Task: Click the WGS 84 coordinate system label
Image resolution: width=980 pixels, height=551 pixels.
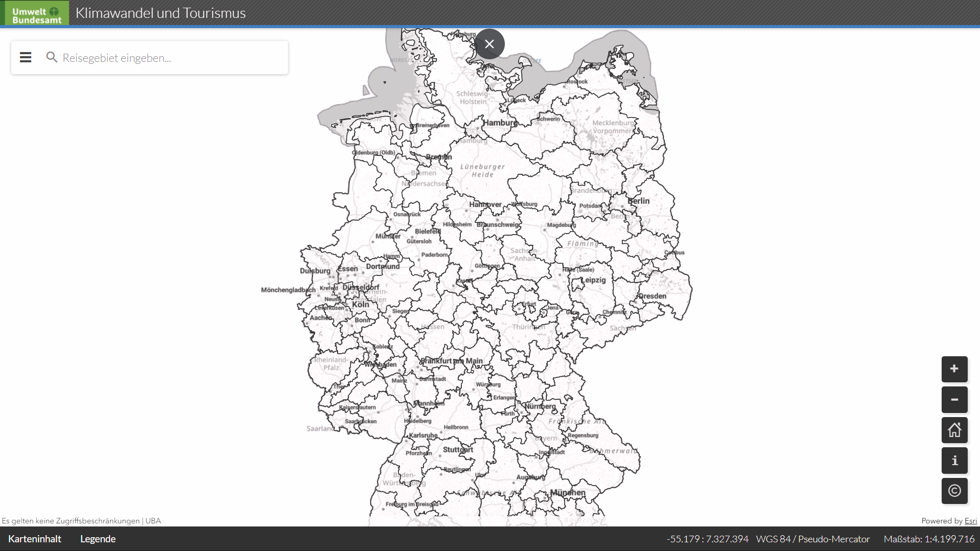Action: [813, 539]
